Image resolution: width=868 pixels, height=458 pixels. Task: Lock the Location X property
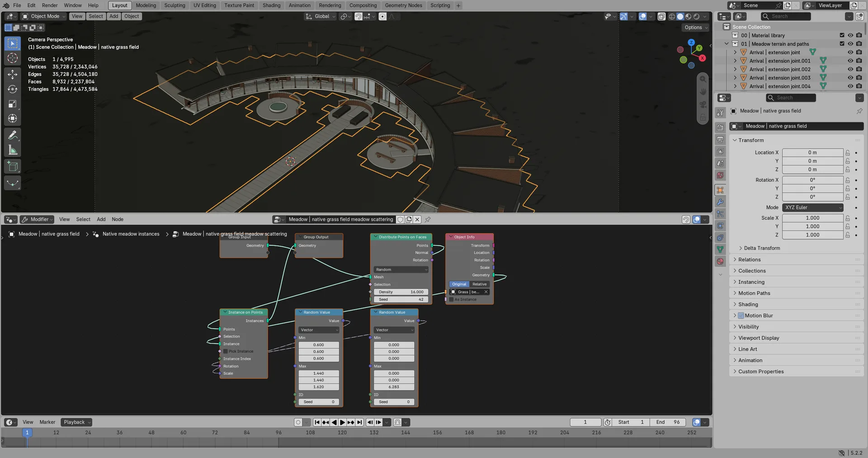pyautogui.click(x=848, y=153)
